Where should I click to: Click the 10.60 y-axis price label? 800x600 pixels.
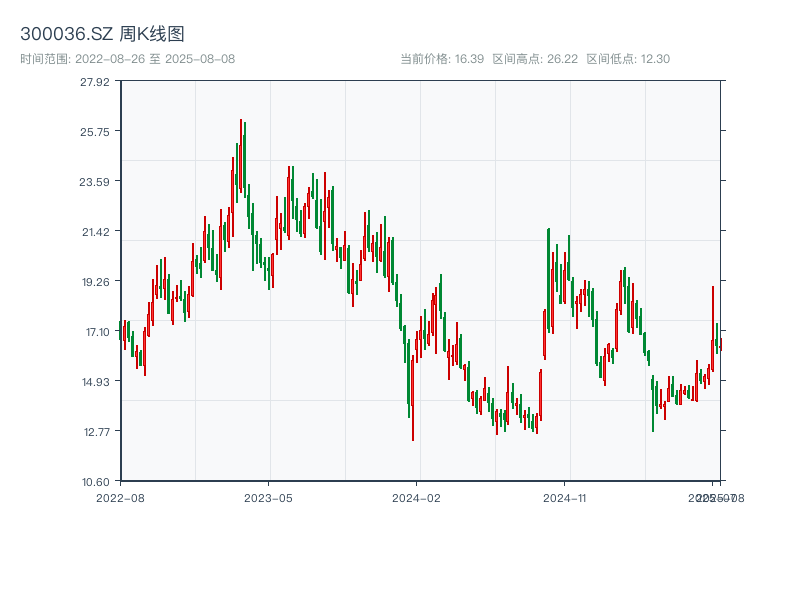coord(95,481)
